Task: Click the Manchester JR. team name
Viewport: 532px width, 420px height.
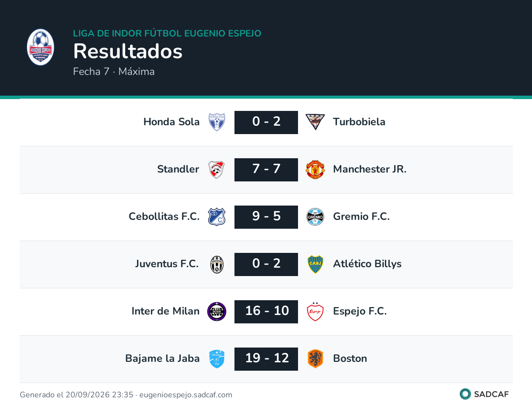Action: (x=369, y=169)
